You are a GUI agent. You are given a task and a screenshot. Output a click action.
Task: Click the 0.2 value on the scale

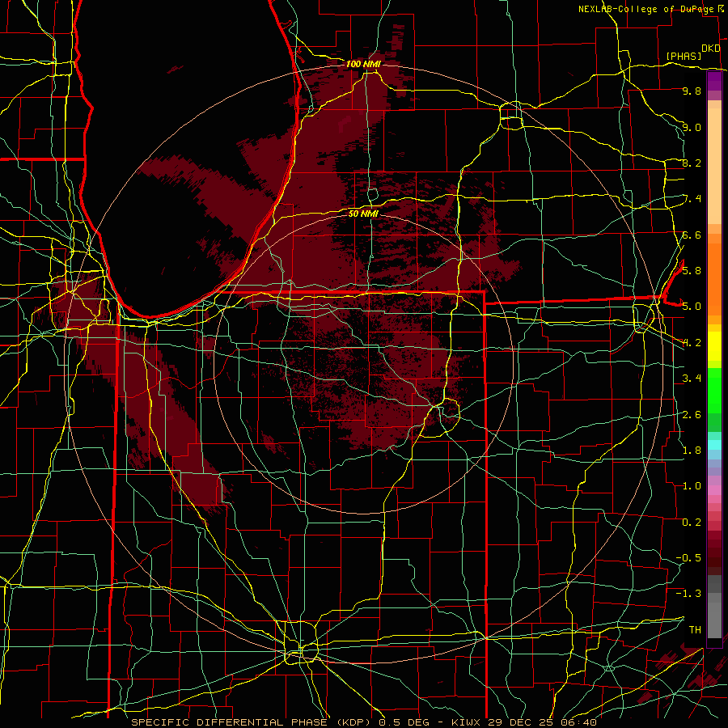692,522
